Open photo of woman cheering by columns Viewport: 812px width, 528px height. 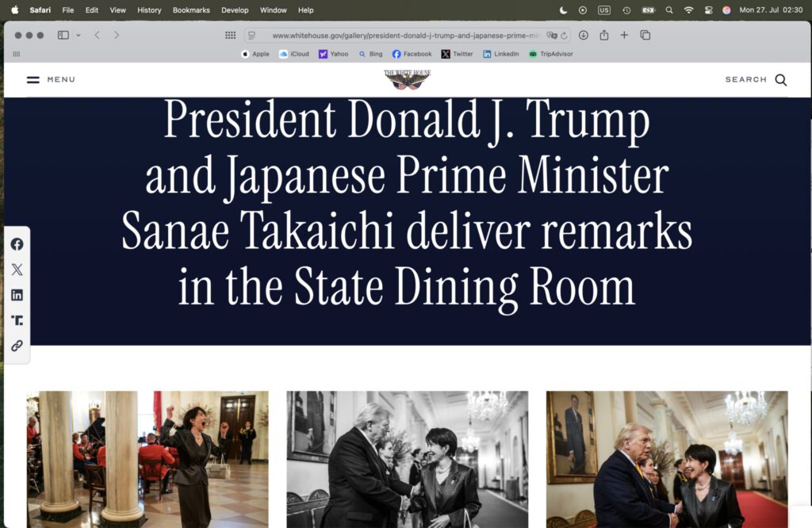click(147, 459)
